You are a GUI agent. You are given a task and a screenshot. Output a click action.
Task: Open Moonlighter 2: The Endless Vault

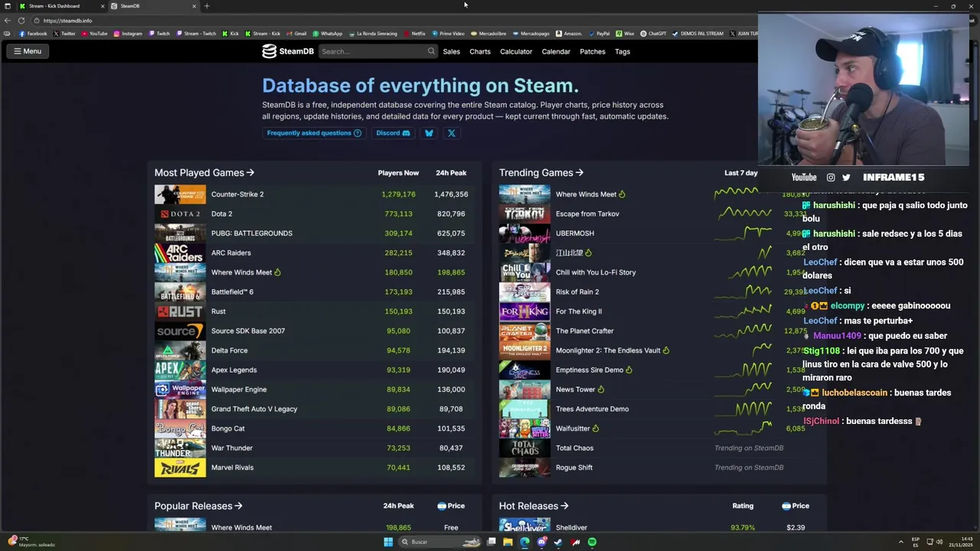click(608, 350)
